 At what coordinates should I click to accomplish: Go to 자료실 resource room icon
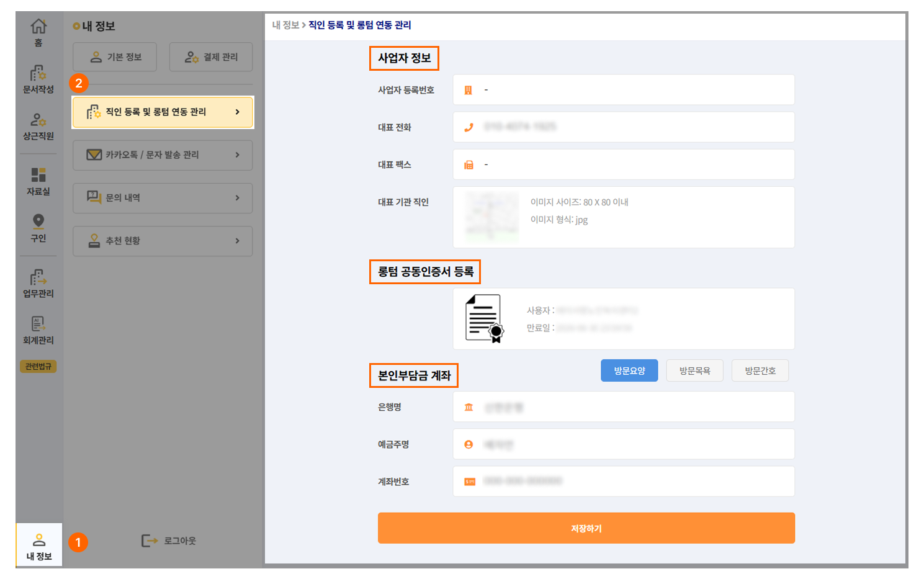pos(38,176)
